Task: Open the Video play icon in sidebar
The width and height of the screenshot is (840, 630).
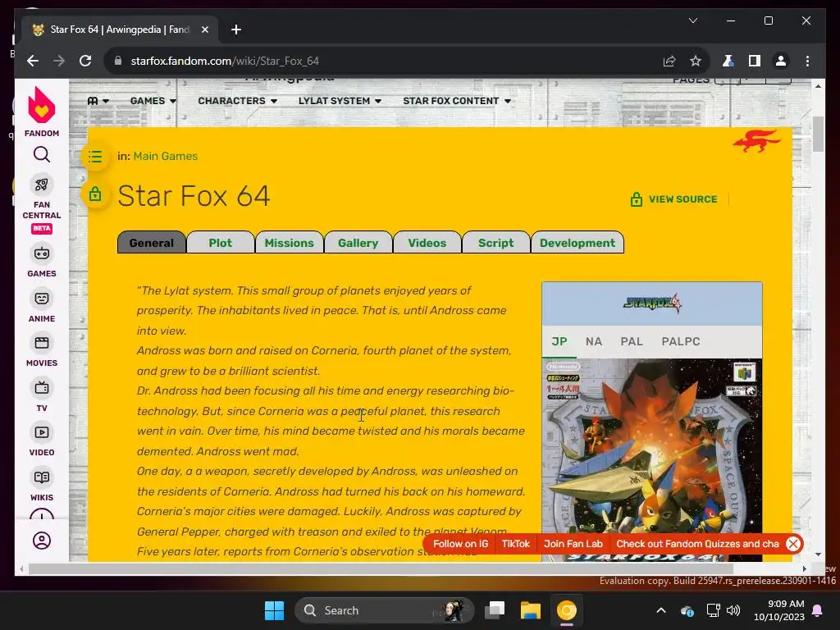Action: [x=42, y=432]
